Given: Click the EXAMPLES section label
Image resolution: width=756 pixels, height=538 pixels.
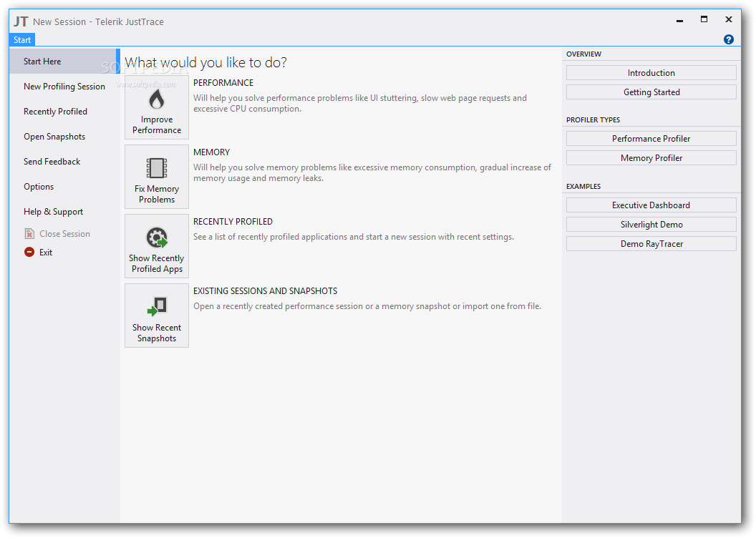Looking at the screenshot, I should 583,187.
